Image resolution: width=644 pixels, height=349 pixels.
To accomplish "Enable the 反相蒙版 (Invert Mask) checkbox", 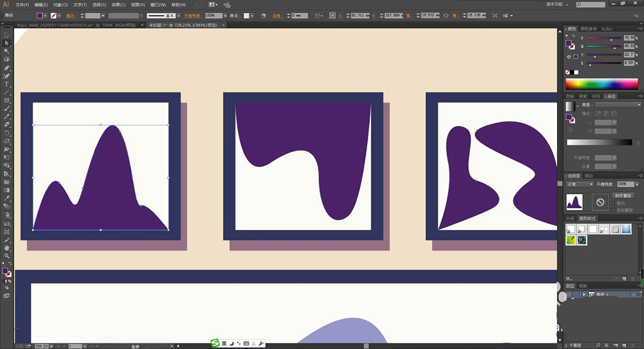I will 614,210.
